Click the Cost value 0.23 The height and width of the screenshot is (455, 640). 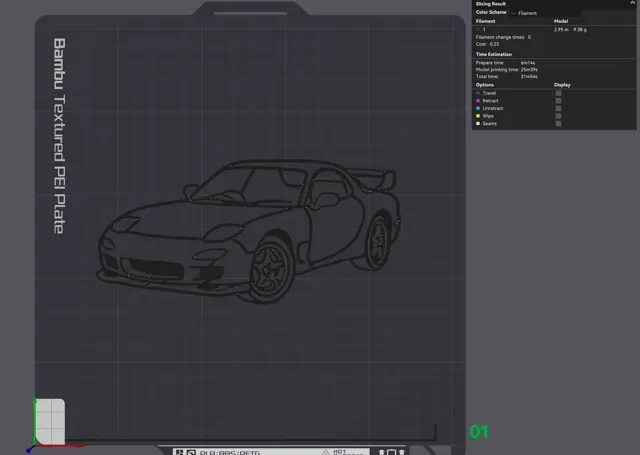point(494,44)
